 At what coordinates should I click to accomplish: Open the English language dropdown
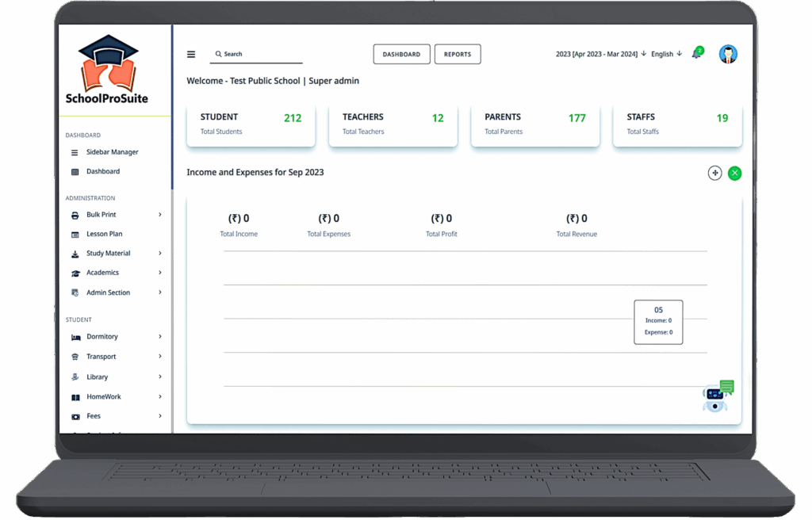666,54
